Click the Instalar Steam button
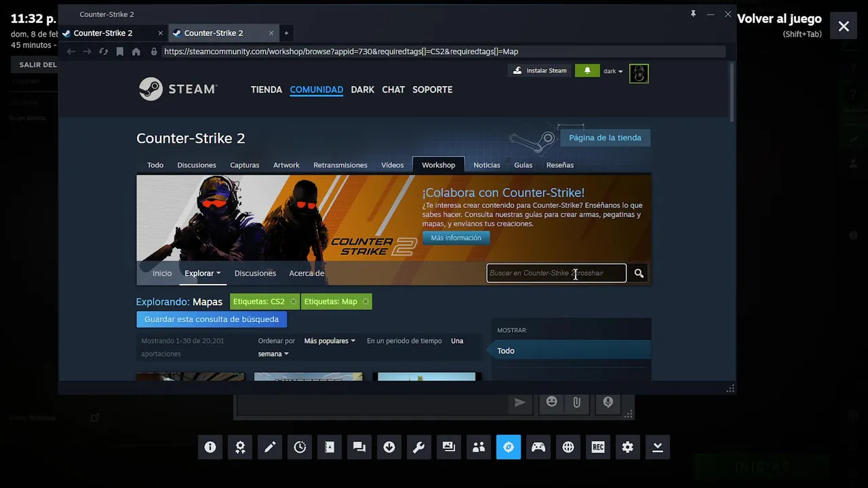This screenshot has height=488, width=868. pos(540,70)
